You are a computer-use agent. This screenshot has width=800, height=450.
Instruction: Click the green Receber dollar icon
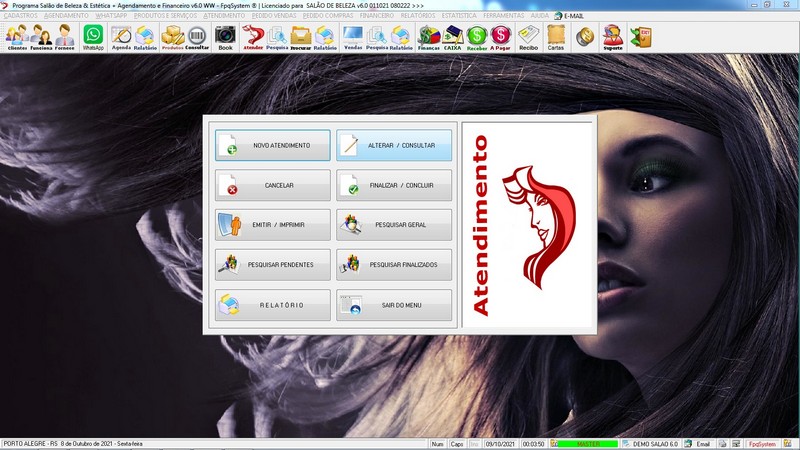(x=477, y=37)
